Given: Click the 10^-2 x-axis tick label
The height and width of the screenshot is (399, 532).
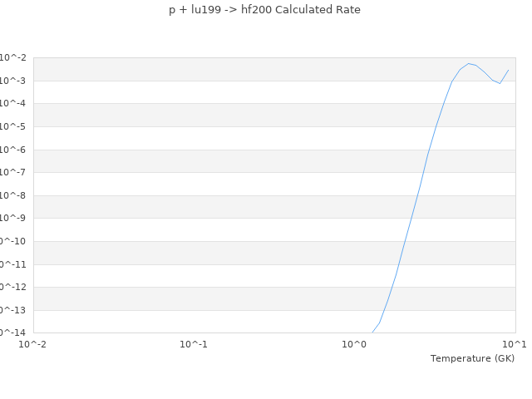Looking at the screenshot, I should 33,343.
